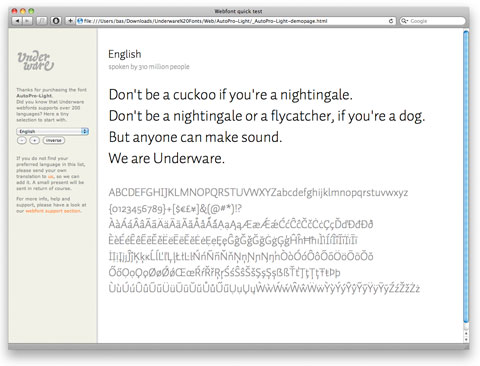The width and height of the screenshot is (480, 366).
Task: Click the magnifier icon in Google search
Action: click(404, 21)
